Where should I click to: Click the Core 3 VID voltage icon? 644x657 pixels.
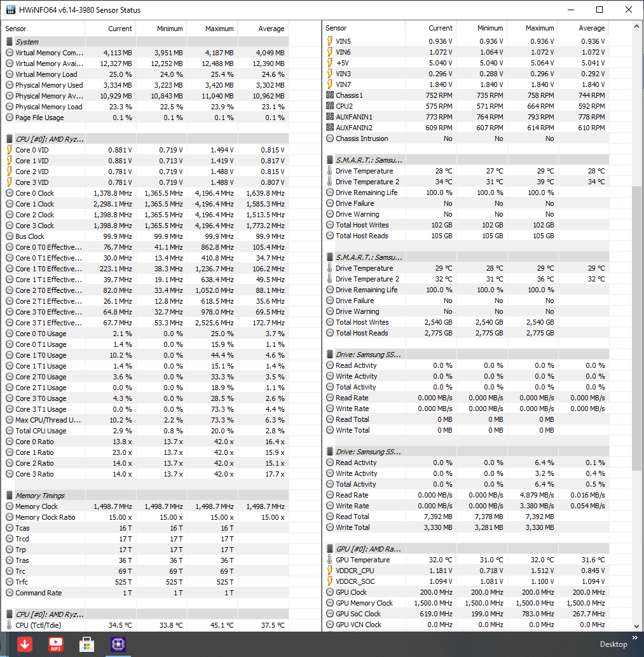[10, 182]
